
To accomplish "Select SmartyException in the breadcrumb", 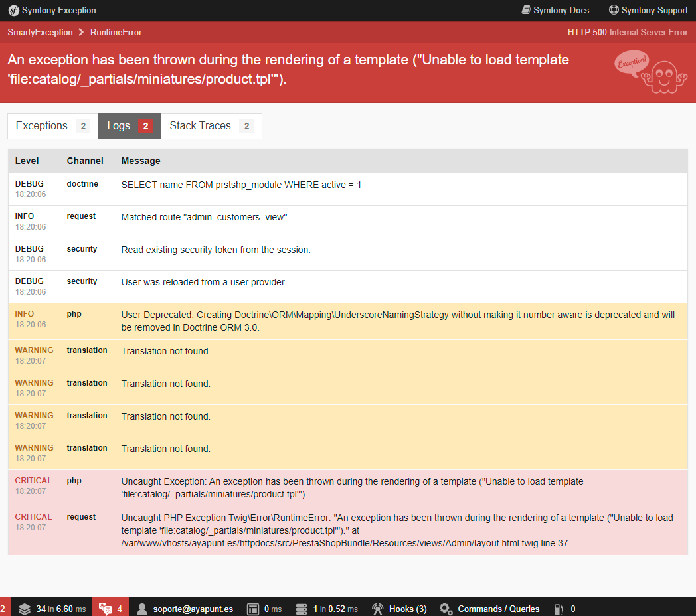I will [40, 32].
